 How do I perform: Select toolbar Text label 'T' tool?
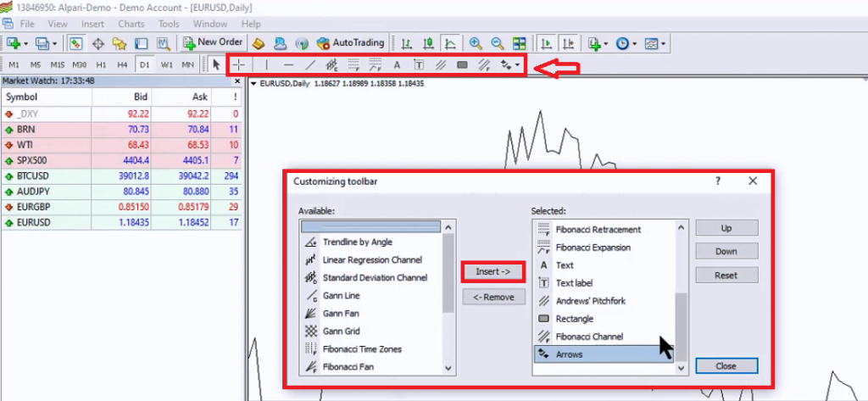click(419, 64)
